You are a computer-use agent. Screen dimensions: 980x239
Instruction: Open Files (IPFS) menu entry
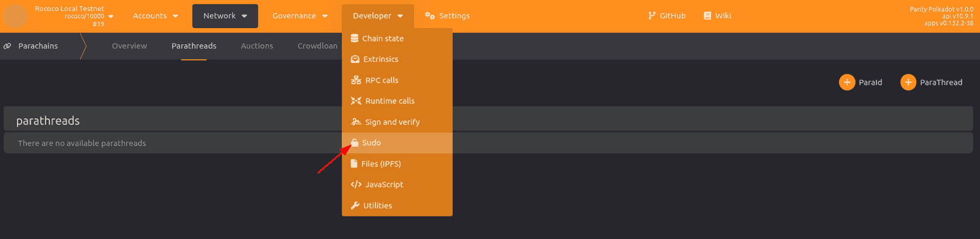click(397, 164)
